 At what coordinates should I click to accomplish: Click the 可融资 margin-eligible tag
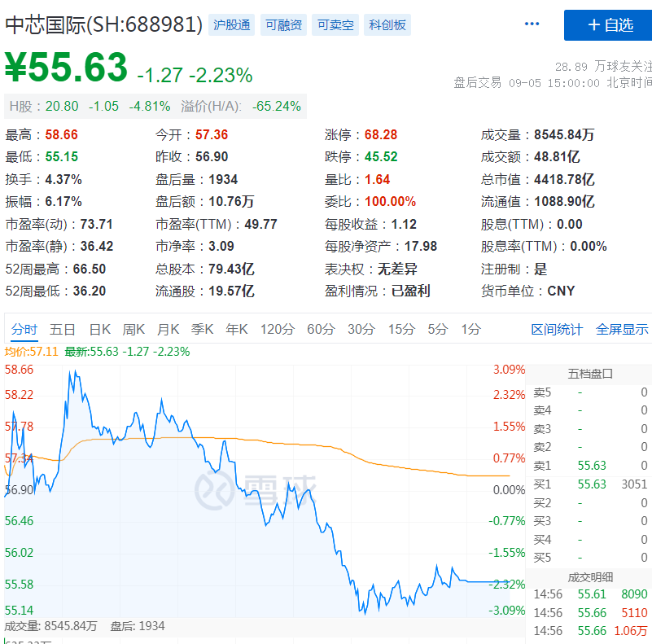coord(282,25)
